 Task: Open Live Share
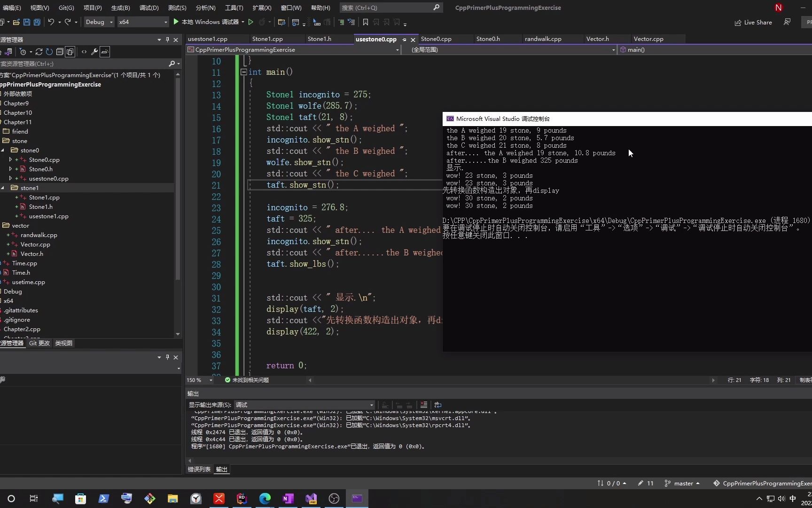[x=753, y=22]
